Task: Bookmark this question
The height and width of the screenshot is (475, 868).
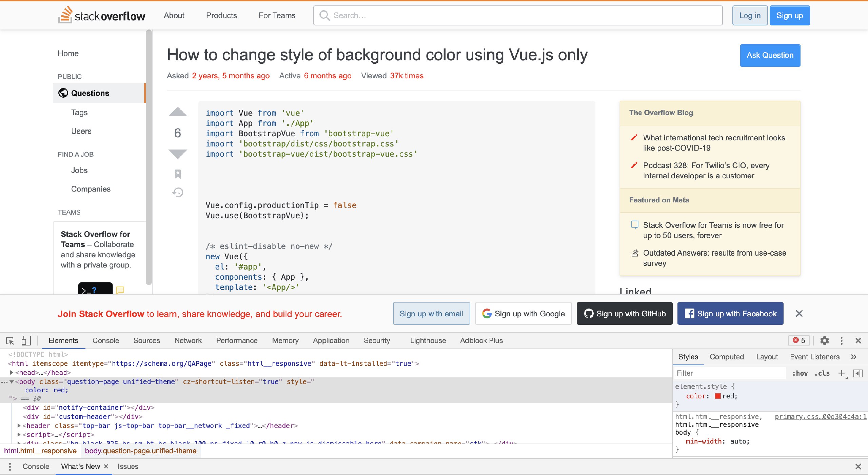Action: 178,174
